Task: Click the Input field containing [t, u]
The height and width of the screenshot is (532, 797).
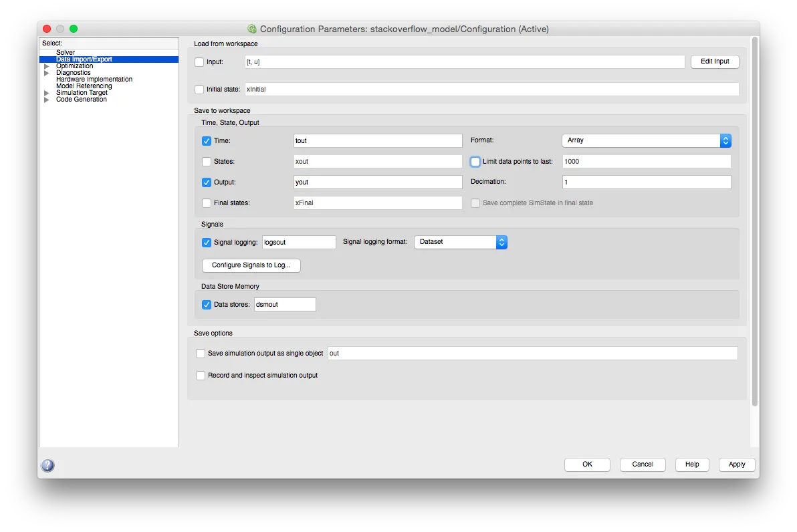Action: pos(465,62)
